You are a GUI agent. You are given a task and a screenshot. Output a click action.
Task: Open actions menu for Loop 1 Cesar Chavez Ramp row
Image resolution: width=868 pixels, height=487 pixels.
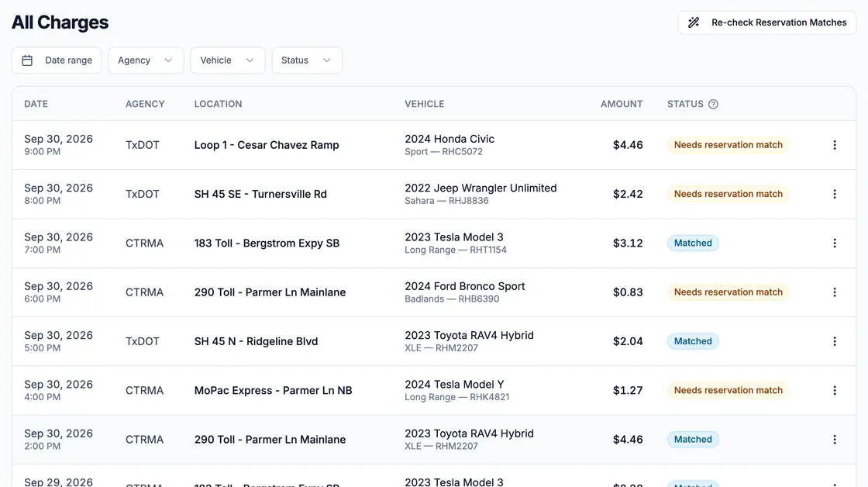(834, 145)
